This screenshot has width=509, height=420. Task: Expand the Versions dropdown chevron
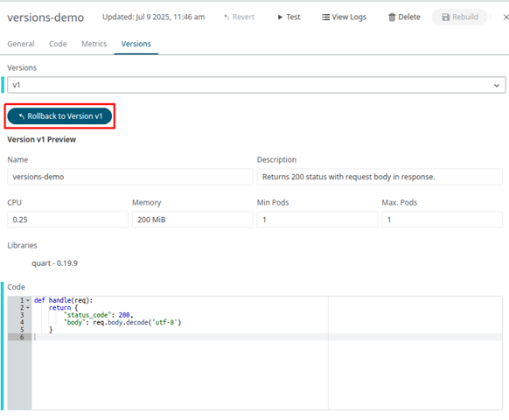pos(497,86)
